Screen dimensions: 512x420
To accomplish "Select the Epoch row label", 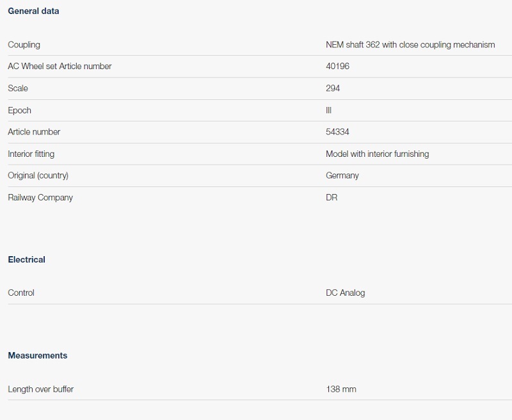I will click(19, 110).
